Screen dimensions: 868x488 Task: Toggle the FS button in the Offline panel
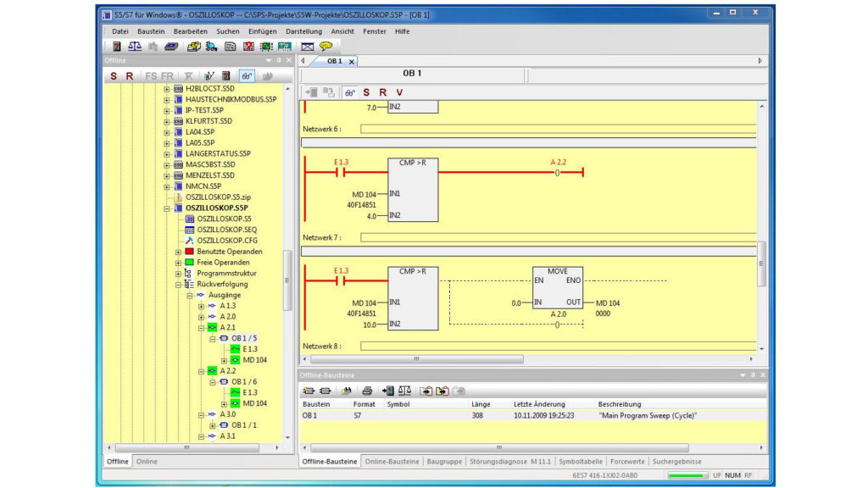click(x=150, y=76)
